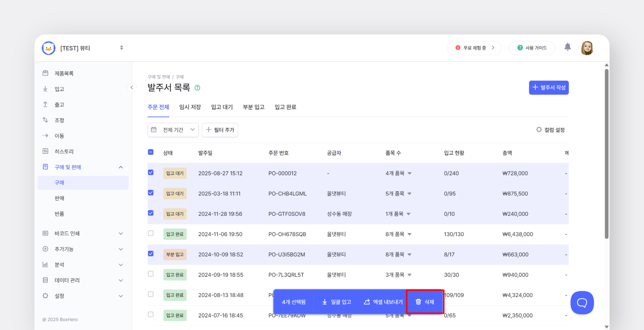The height and width of the screenshot is (330, 644).
Task: Open the chat support bubble
Action: [582, 302]
